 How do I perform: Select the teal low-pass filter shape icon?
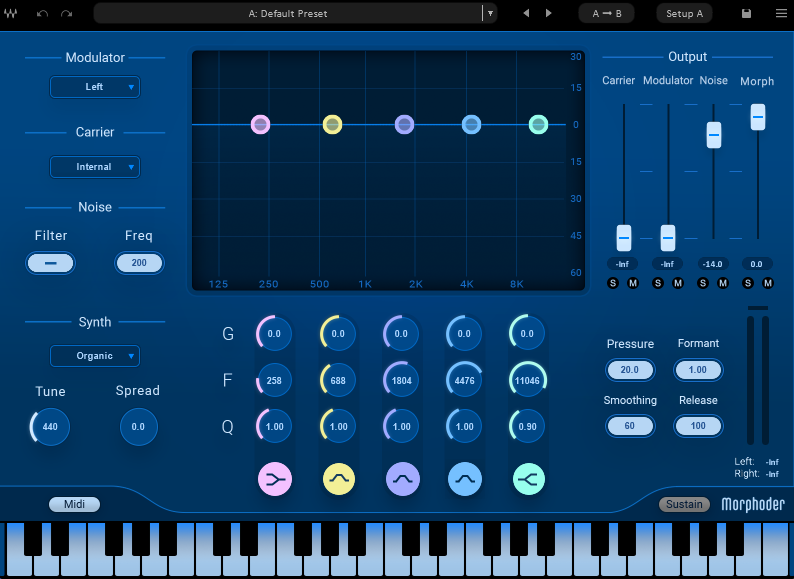(x=528, y=480)
